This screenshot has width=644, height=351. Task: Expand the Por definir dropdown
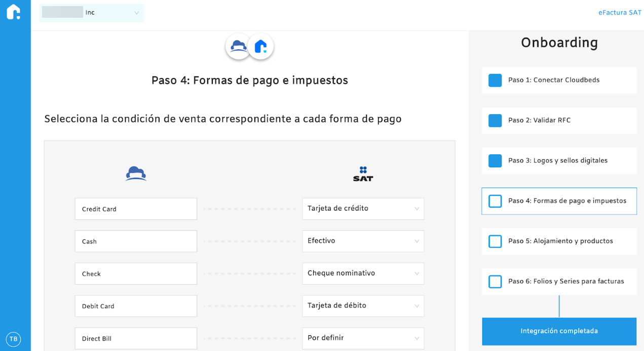(363, 338)
